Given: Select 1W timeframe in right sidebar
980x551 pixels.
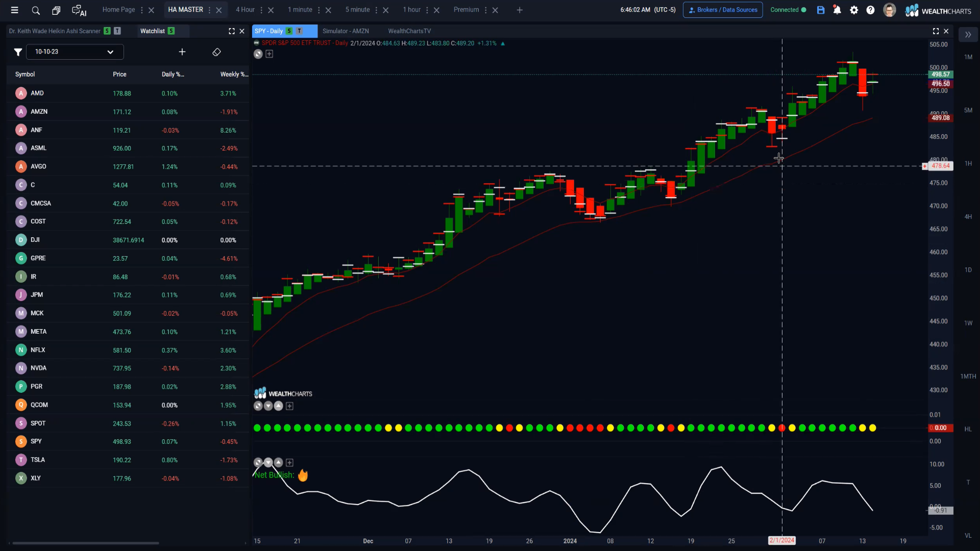Looking at the screenshot, I should [968, 323].
